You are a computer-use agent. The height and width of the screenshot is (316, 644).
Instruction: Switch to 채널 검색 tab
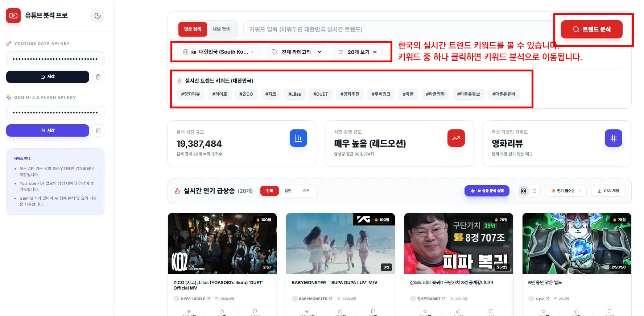tap(221, 29)
